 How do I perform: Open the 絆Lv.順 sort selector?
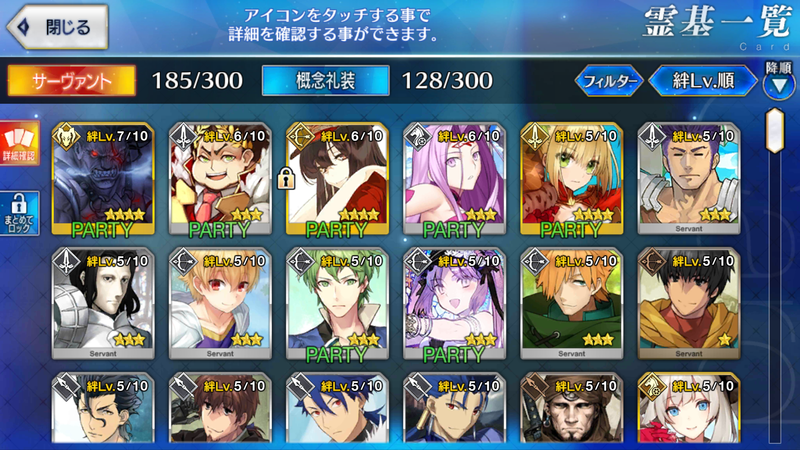(x=703, y=81)
